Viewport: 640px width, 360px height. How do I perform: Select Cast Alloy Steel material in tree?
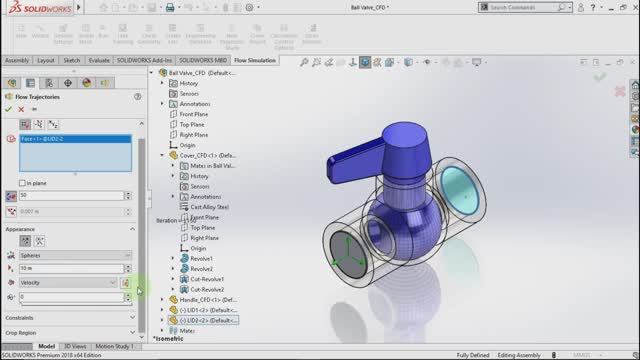tap(209, 207)
